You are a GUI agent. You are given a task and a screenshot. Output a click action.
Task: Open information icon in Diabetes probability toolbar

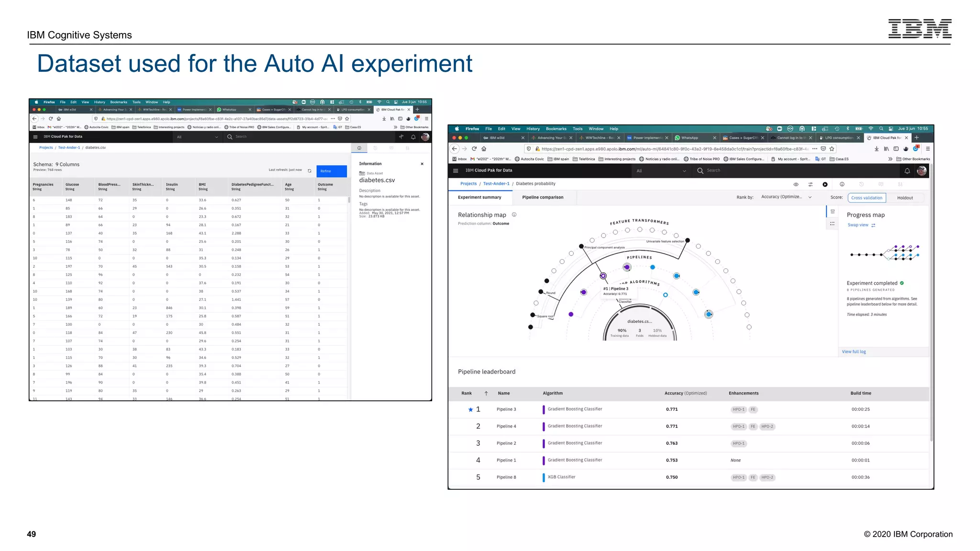842,184
